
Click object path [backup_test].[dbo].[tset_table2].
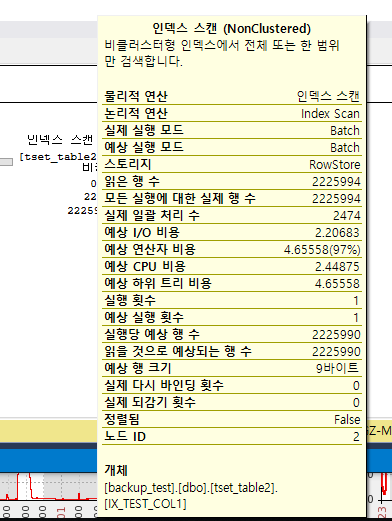click(x=191, y=488)
